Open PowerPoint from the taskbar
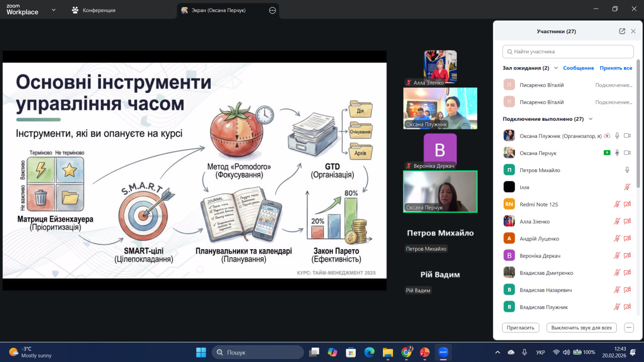 point(425,352)
